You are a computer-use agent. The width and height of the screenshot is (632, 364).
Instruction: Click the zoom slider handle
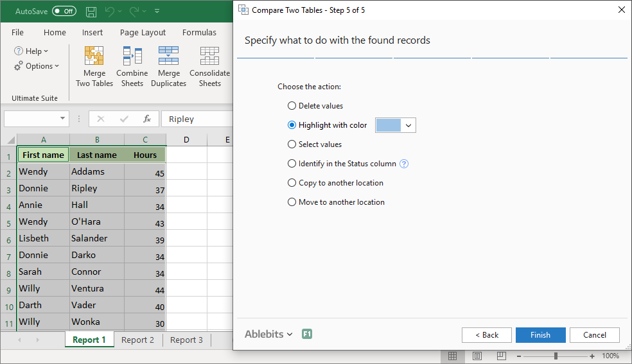[556, 356]
